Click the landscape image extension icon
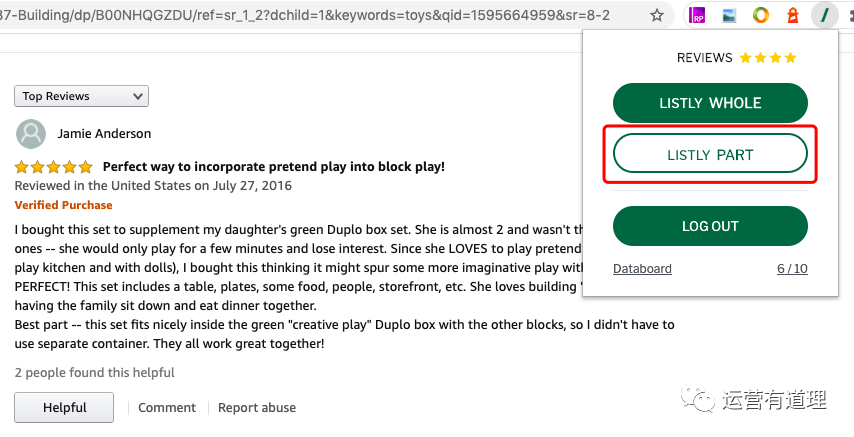Viewport: 854px width, 437px height. 729,16
